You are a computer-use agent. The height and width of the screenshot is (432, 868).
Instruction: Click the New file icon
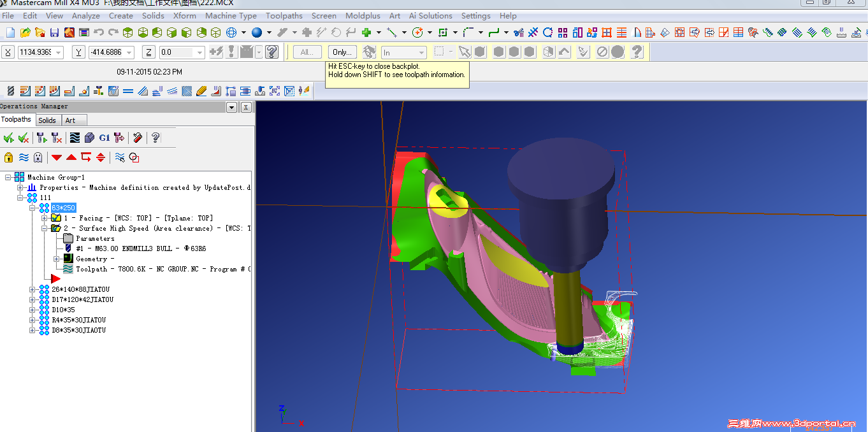[x=10, y=32]
